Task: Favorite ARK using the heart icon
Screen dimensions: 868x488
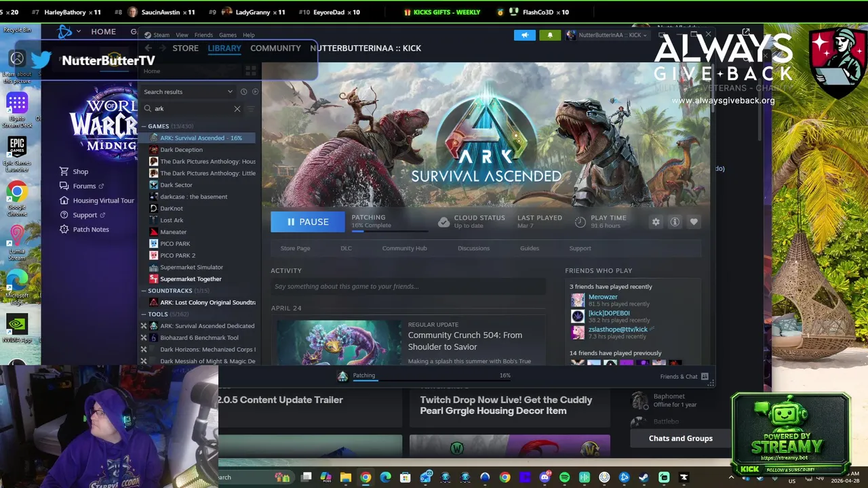Action: (694, 222)
